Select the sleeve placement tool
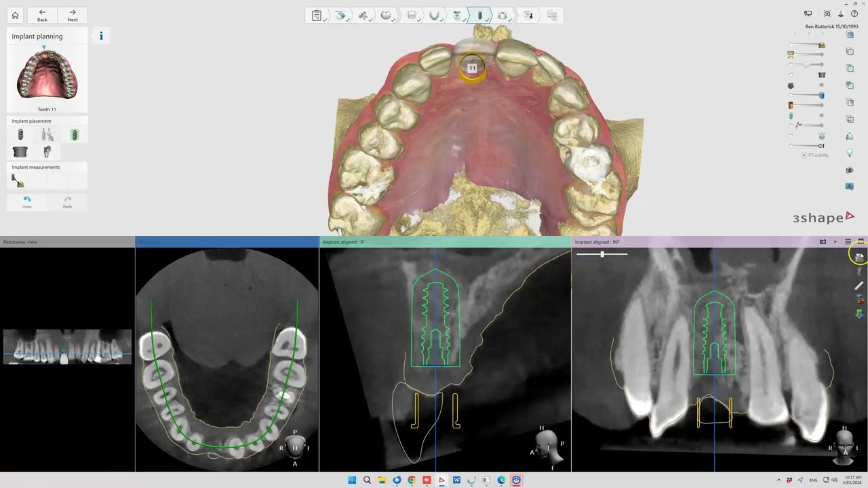The height and width of the screenshot is (488, 868). click(x=20, y=152)
